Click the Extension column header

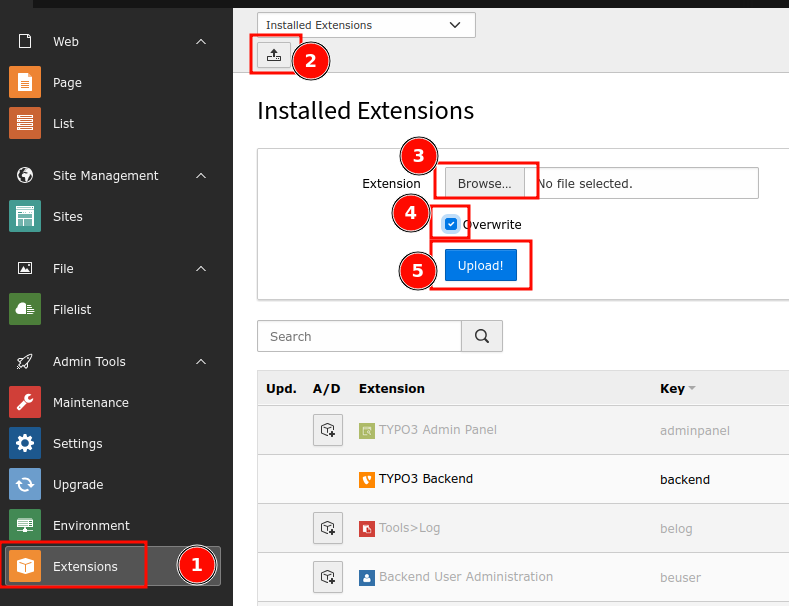tap(391, 389)
